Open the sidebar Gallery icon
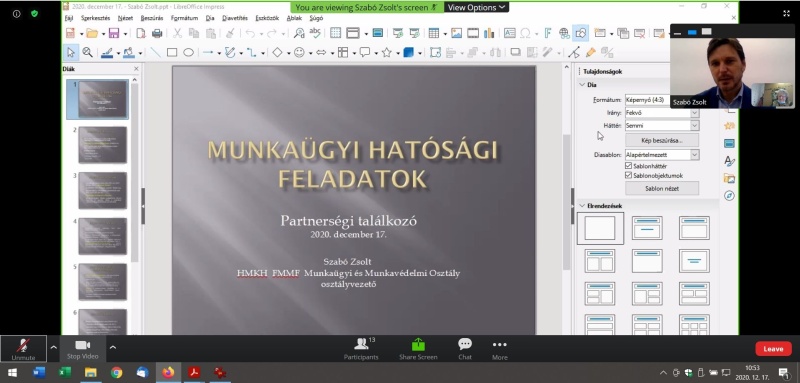The width and height of the screenshot is (800, 383). (730, 178)
